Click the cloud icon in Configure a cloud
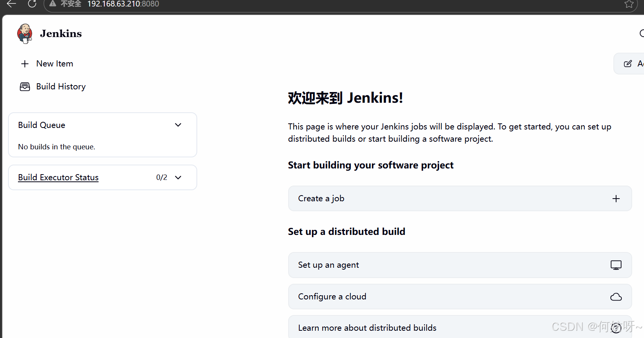Viewport: 644px width, 338px height. pos(616,297)
